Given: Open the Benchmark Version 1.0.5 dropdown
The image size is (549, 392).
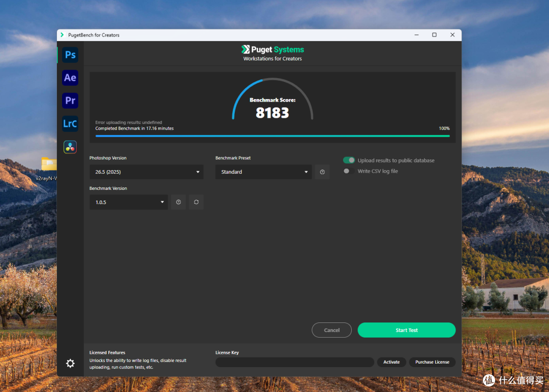Looking at the screenshot, I should point(129,202).
